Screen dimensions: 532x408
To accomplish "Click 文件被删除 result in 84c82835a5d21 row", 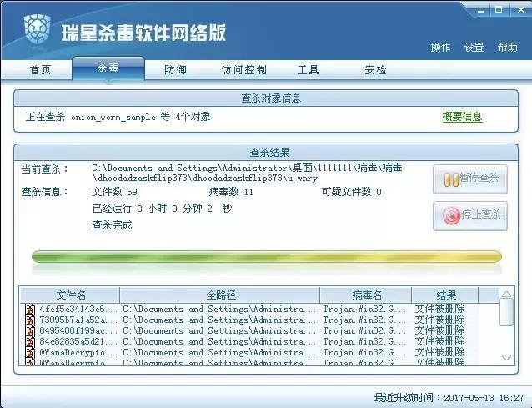I will pyautogui.click(x=439, y=341).
